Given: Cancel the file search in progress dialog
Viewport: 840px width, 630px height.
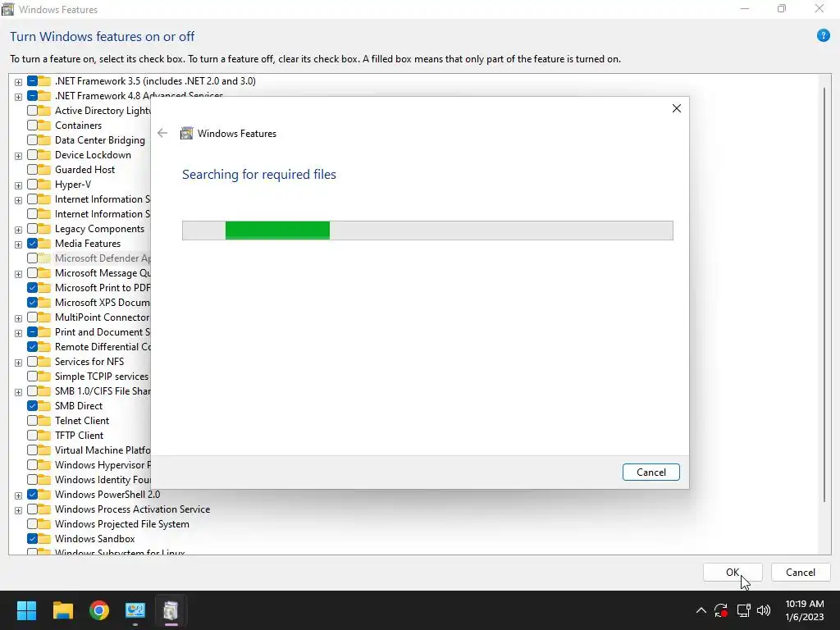Looking at the screenshot, I should point(651,472).
